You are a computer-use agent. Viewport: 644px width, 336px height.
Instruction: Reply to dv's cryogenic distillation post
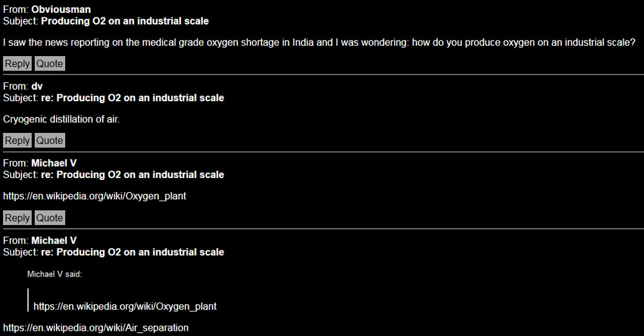coord(17,141)
